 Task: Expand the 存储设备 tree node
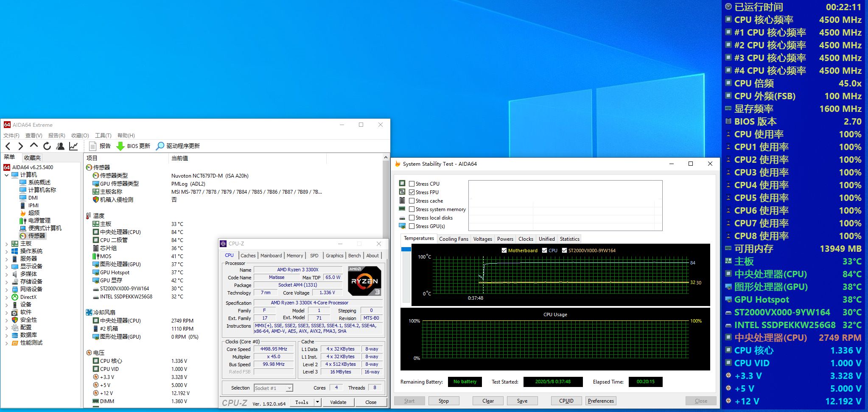point(6,281)
